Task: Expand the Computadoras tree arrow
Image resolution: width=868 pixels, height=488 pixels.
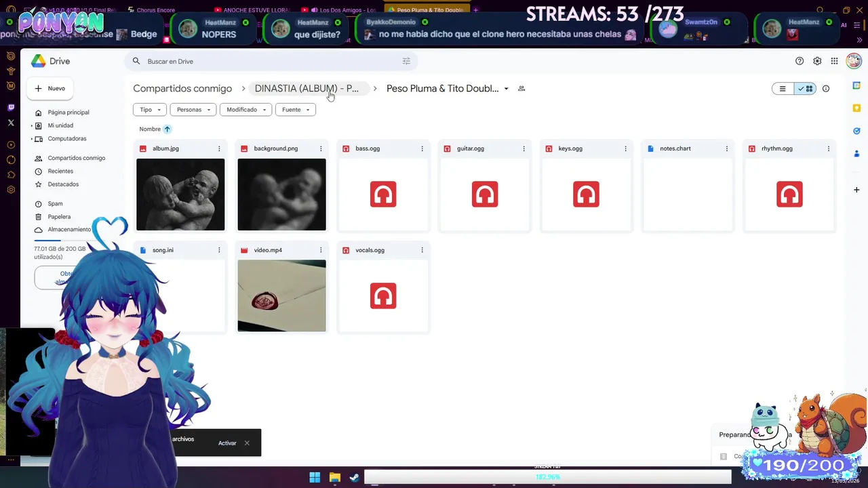Action: coord(32,139)
